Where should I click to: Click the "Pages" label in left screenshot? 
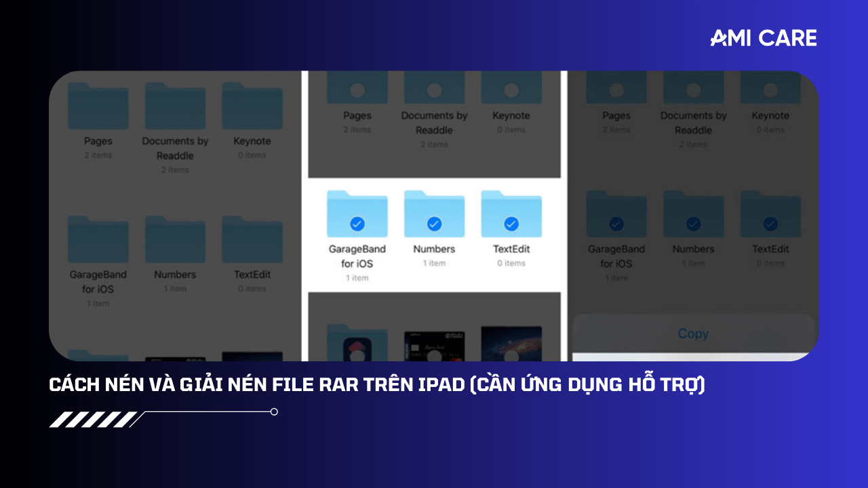pos(98,141)
